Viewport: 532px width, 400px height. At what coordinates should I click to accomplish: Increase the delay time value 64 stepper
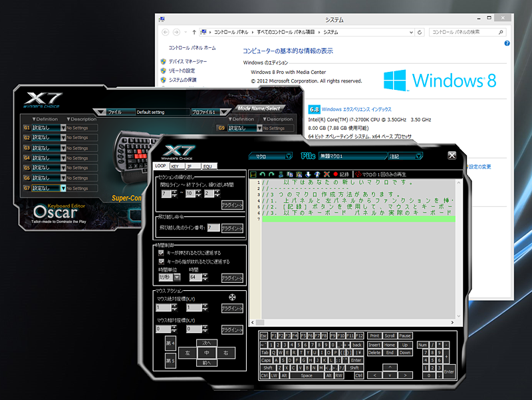[x=205, y=276]
